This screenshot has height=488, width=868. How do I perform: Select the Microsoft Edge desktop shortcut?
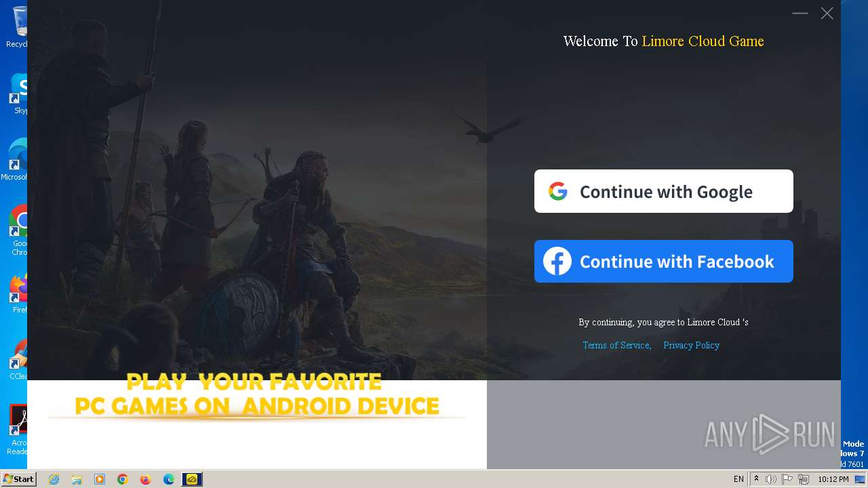click(15, 160)
